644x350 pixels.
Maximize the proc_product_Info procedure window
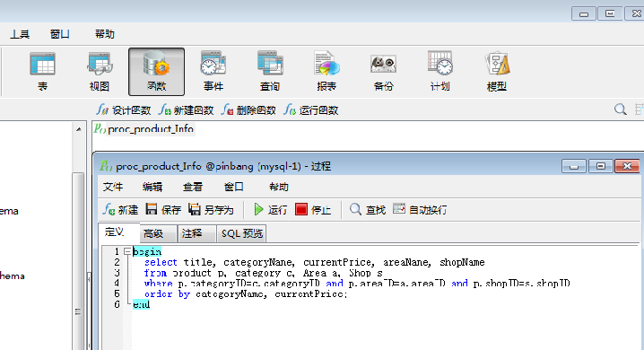pyautogui.click(x=600, y=166)
